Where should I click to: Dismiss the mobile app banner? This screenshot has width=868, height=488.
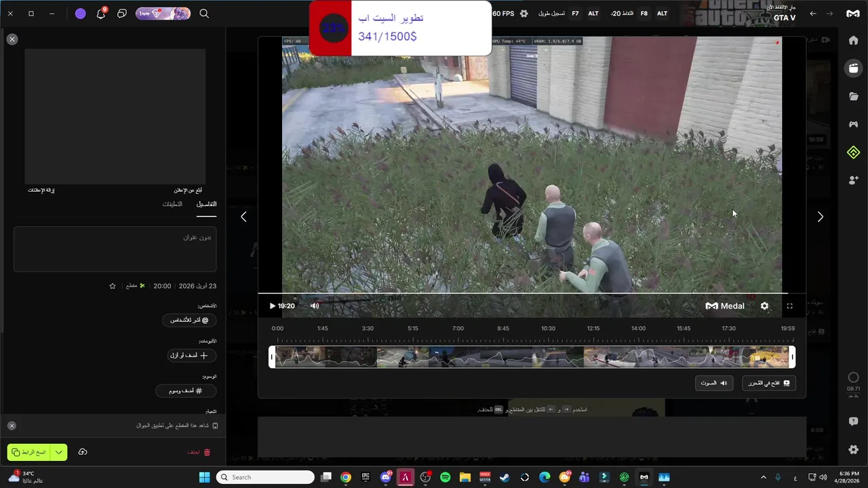12,426
